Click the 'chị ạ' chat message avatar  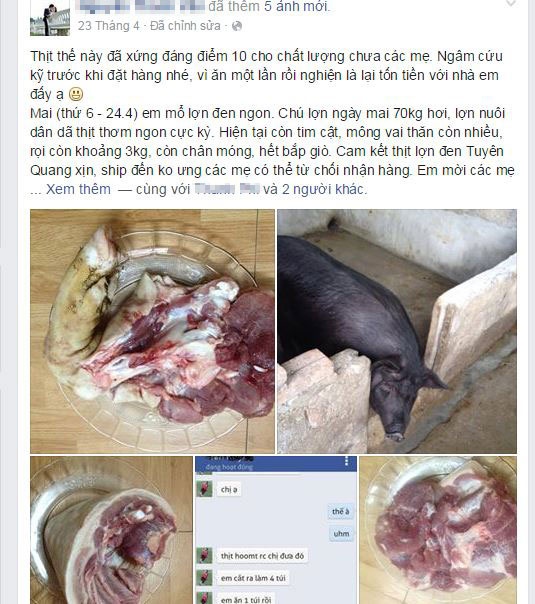pos(205,489)
